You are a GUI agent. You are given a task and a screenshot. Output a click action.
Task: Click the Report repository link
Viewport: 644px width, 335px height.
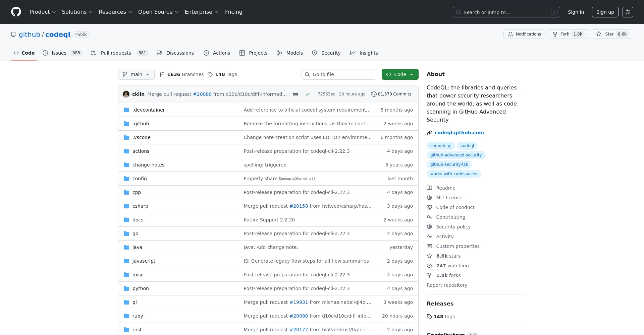447,285
